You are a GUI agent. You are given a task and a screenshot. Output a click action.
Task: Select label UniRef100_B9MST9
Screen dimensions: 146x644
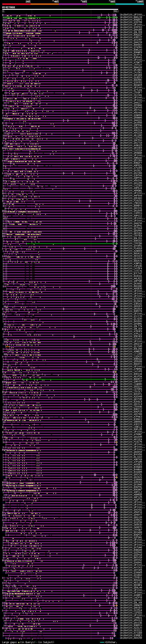131,311
